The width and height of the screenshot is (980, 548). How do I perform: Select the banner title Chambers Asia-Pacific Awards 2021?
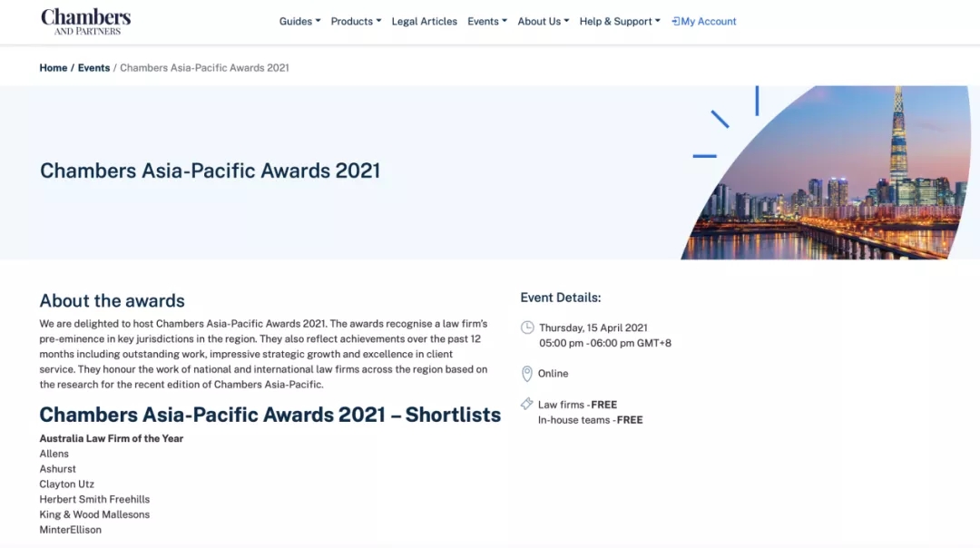(210, 171)
